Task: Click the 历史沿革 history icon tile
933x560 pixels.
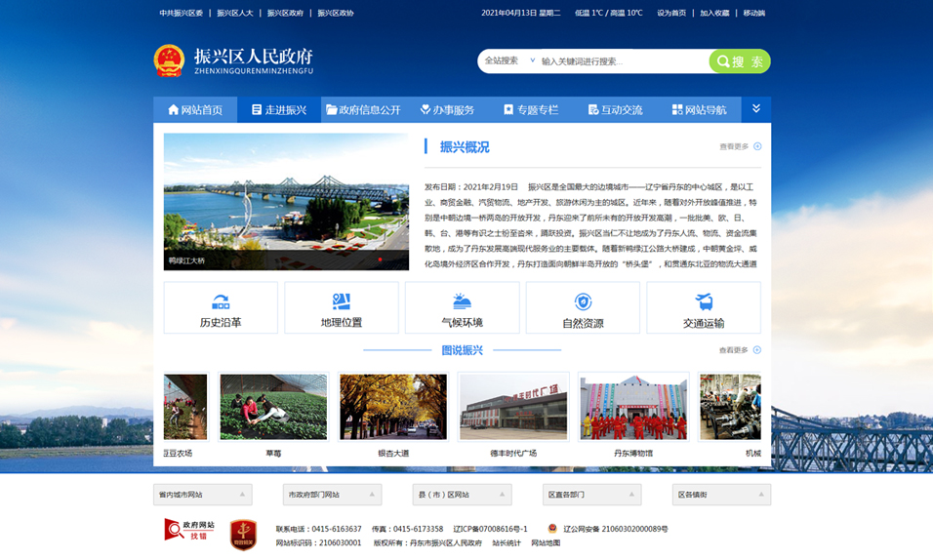Action: [x=221, y=308]
